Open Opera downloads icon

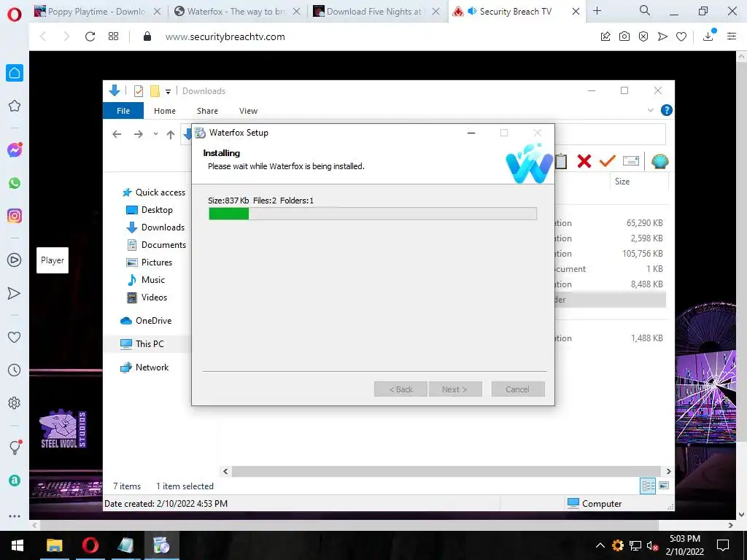tap(708, 36)
